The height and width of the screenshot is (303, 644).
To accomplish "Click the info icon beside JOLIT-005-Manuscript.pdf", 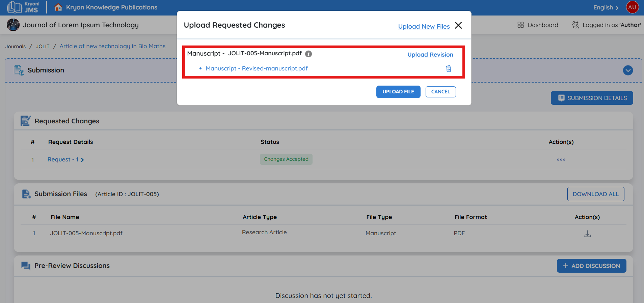I will pos(308,54).
